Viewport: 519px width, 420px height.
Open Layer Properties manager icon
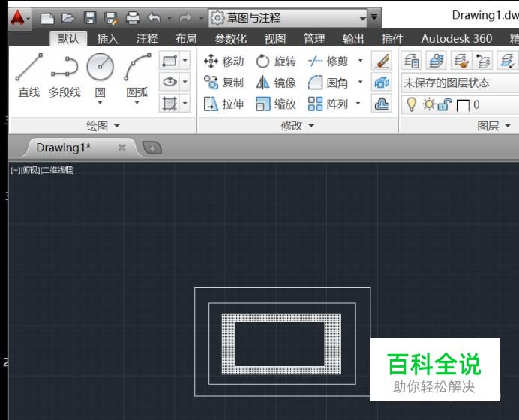(412, 61)
